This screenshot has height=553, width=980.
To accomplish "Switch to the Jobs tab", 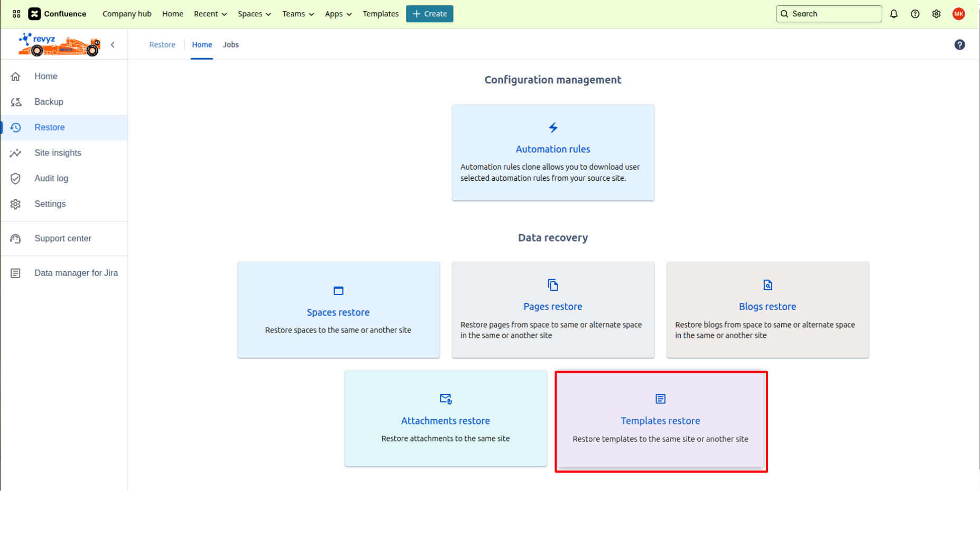I will click(230, 45).
